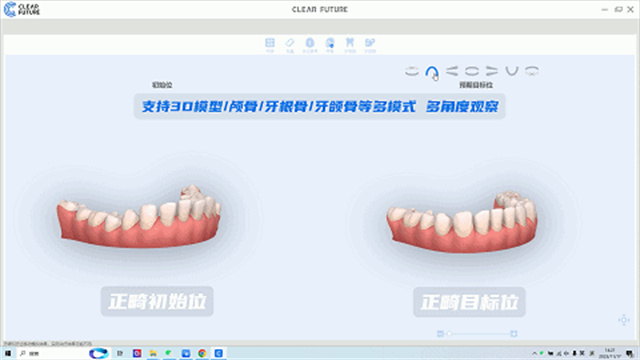Screen dimensions: 640x360
Task: Click the target position 3D teeth model
Action: click(462, 222)
